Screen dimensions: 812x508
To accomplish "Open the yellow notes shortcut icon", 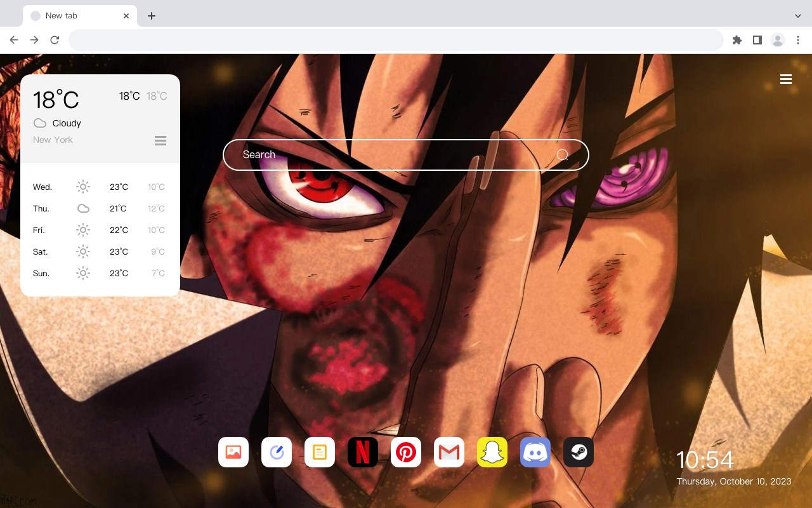I will pos(320,452).
